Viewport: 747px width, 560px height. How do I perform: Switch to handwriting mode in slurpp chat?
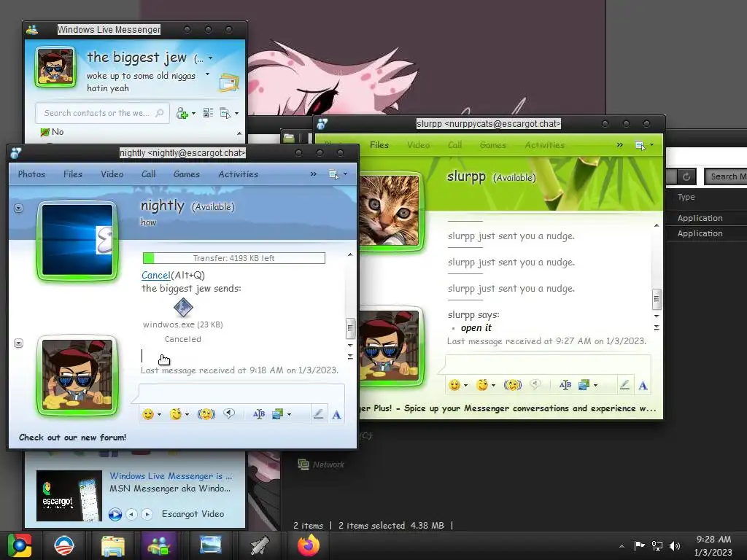(x=624, y=385)
